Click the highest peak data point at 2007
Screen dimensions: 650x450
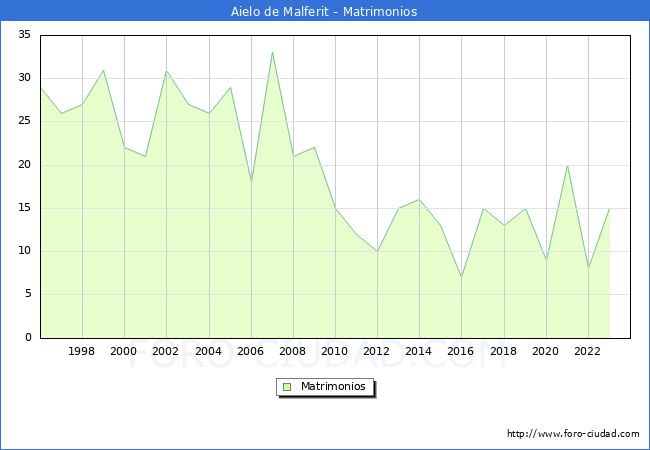272,53
